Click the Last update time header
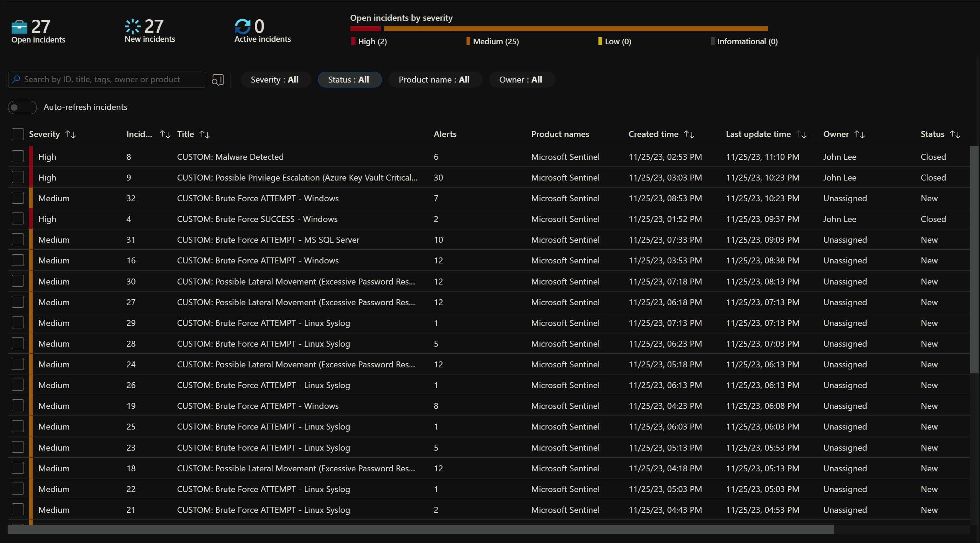980x543 pixels. [x=758, y=134]
